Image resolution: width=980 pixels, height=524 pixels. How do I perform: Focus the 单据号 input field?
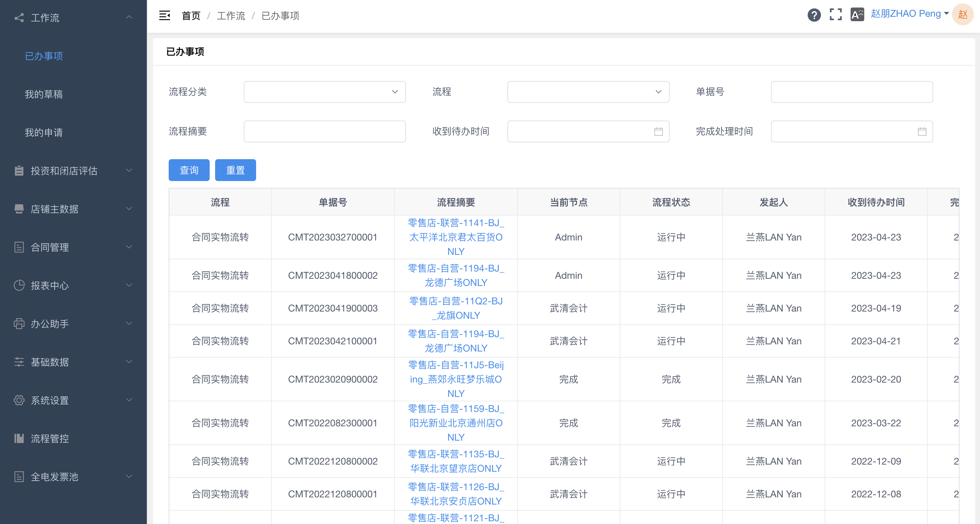pyautogui.click(x=852, y=92)
